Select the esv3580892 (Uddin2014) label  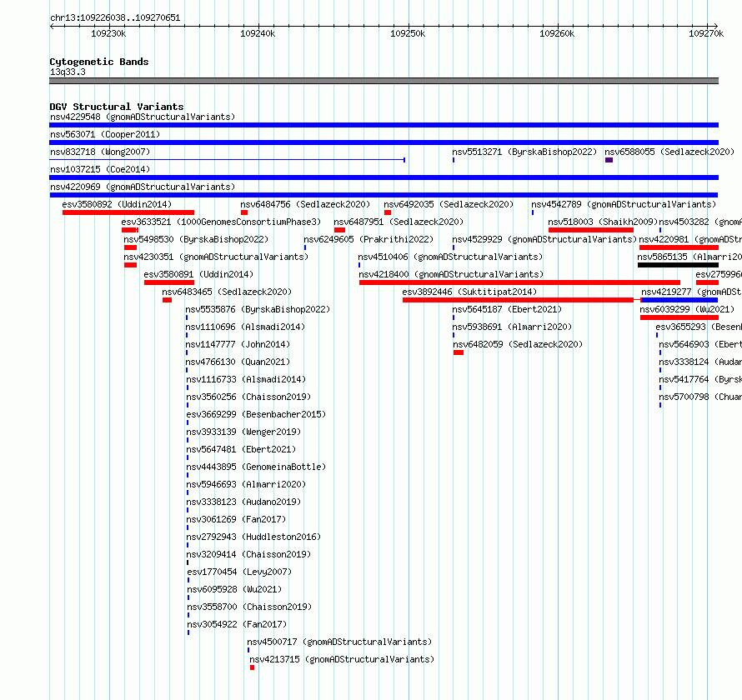click(117, 204)
